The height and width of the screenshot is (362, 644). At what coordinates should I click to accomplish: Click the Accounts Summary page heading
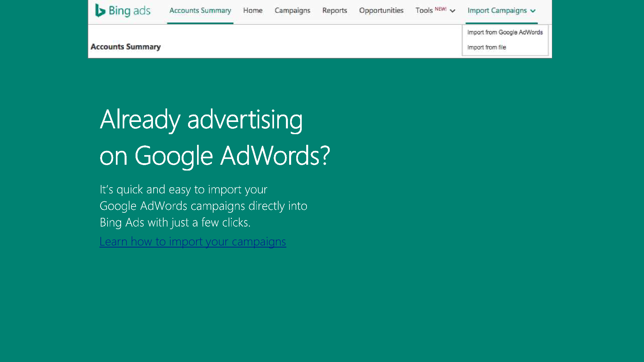coord(126,47)
